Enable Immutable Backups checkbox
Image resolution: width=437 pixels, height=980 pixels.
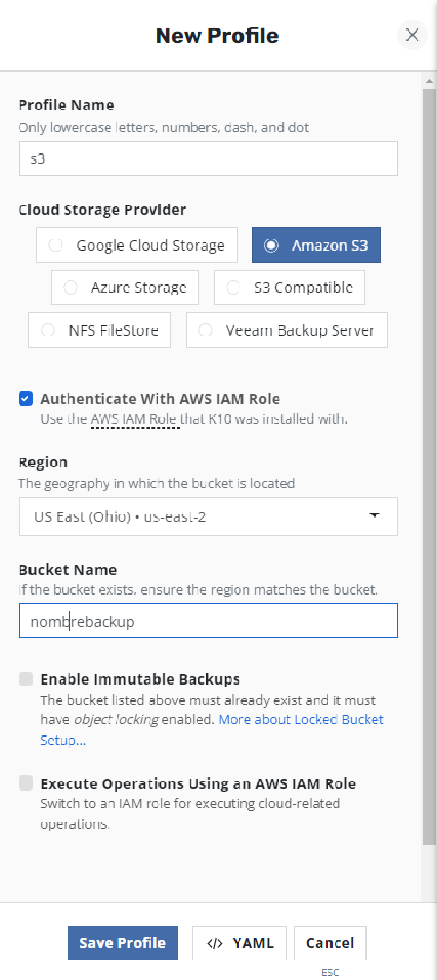(26, 679)
